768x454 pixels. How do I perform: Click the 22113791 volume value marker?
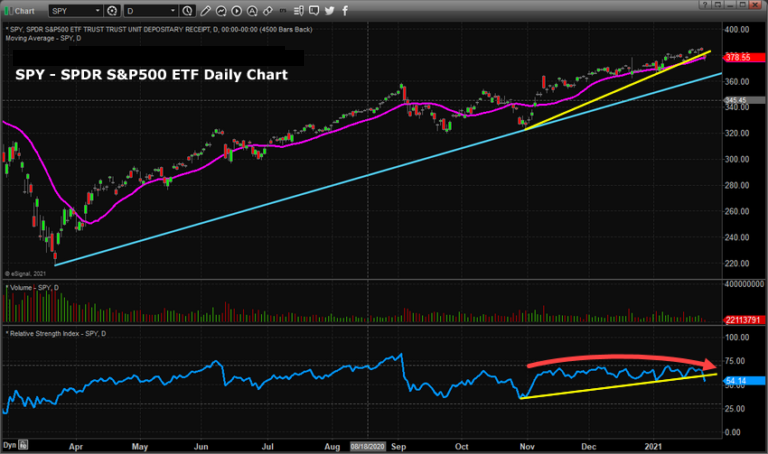pyautogui.click(x=744, y=320)
